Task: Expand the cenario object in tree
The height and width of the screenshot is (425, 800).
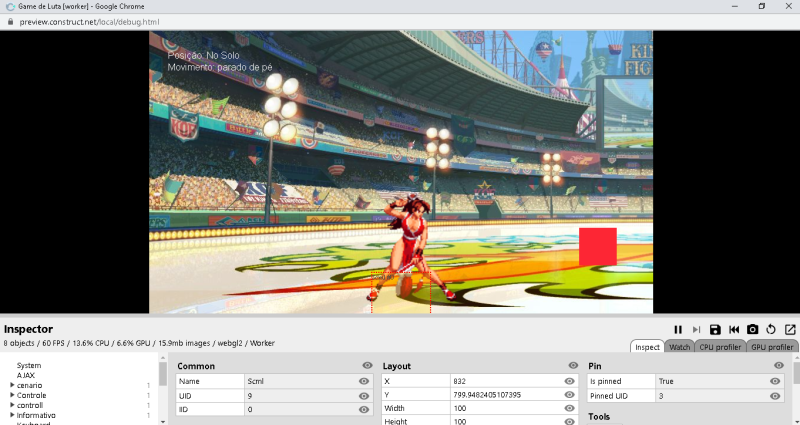Action: coord(12,385)
